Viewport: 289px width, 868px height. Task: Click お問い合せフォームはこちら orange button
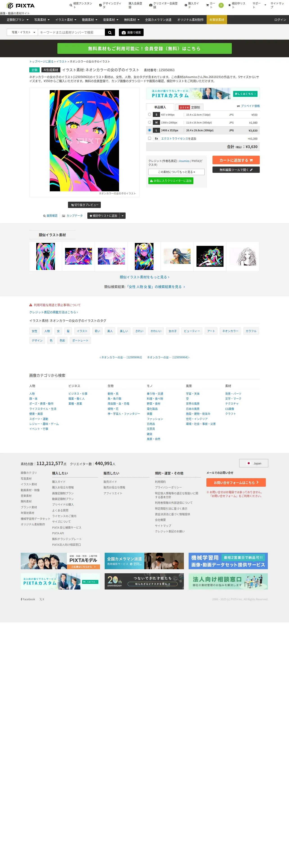tap(236, 482)
